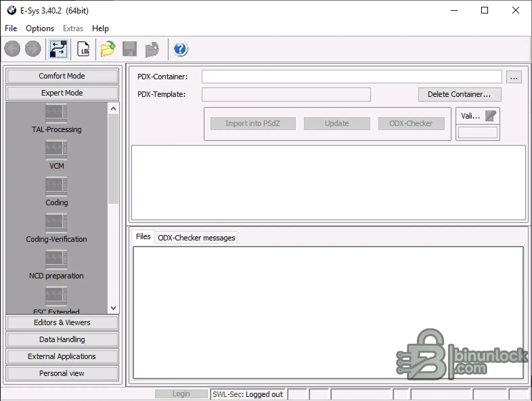Open the Extras menu
The image size is (532, 401).
[x=73, y=28]
